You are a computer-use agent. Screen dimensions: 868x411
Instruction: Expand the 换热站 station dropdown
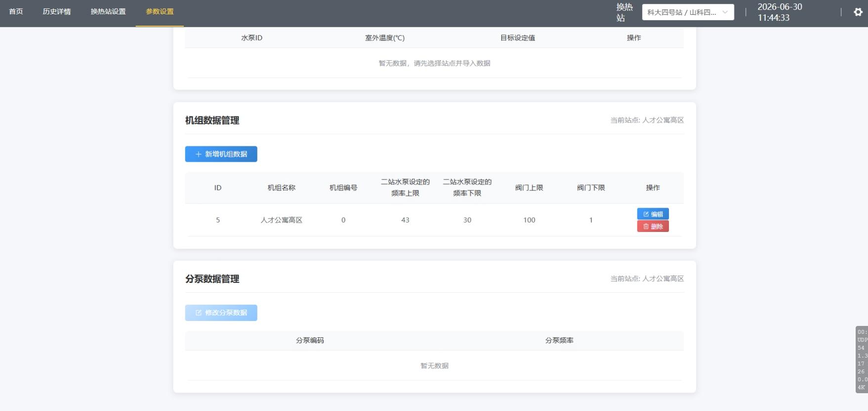coord(688,12)
